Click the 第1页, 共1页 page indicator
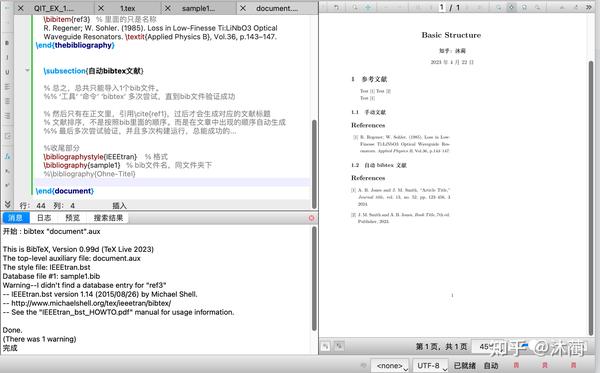 coord(441,347)
